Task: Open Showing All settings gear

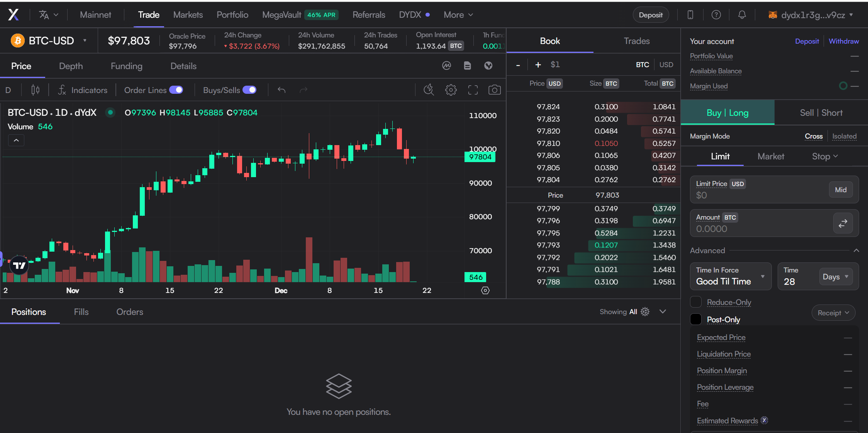Action: pos(645,311)
